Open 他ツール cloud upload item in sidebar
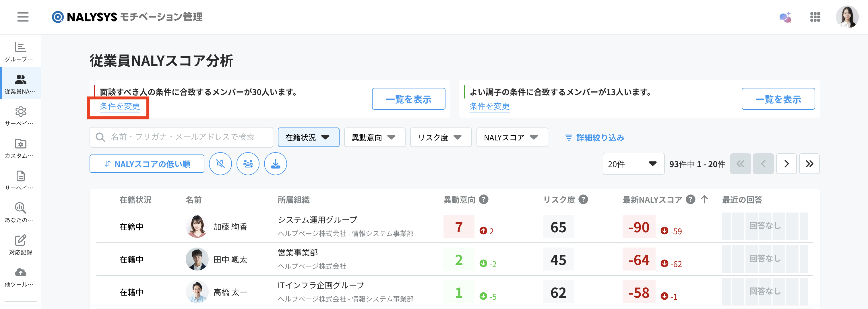This screenshot has width=868, height=309. coord(21,277)
